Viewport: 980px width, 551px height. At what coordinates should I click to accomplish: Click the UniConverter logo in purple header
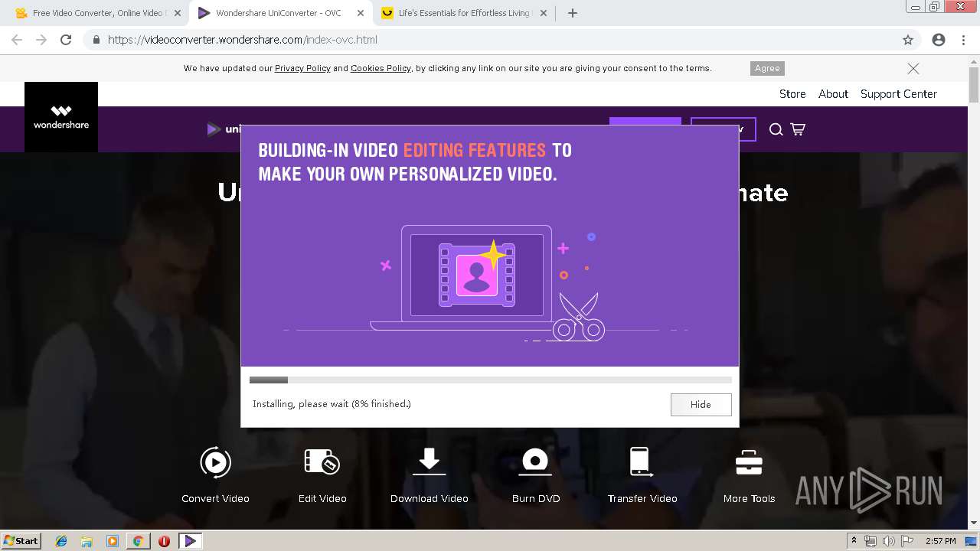point(224,129)
